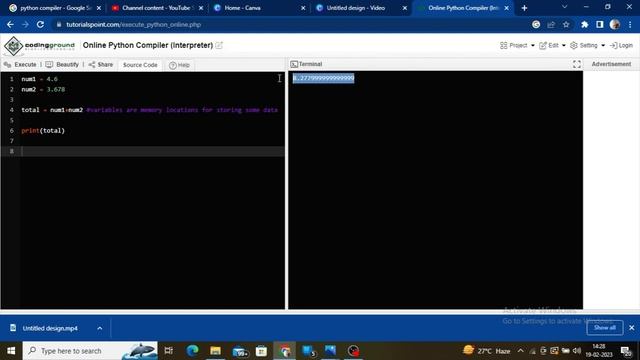Bookmark this page with star icon
Screen dimensions: 640x360
tap(566, 24)
